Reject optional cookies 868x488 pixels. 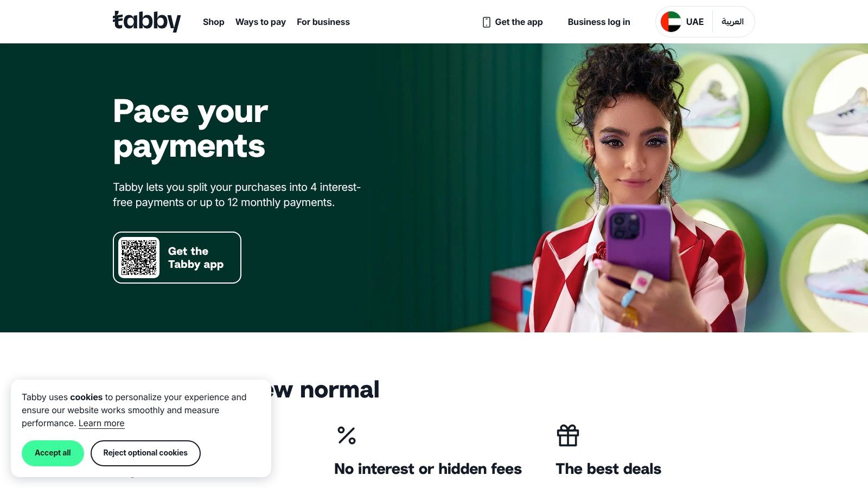145,453
